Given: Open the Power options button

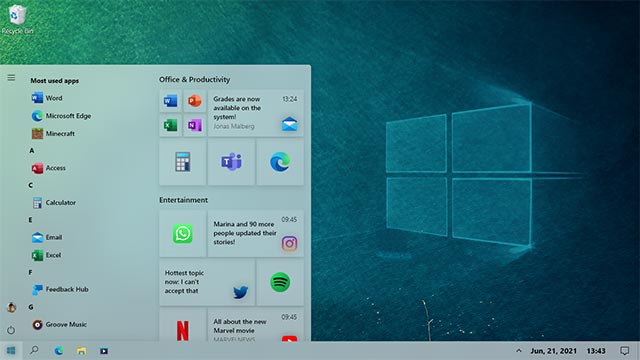Looking at the screenshot, I should (11, 330).
